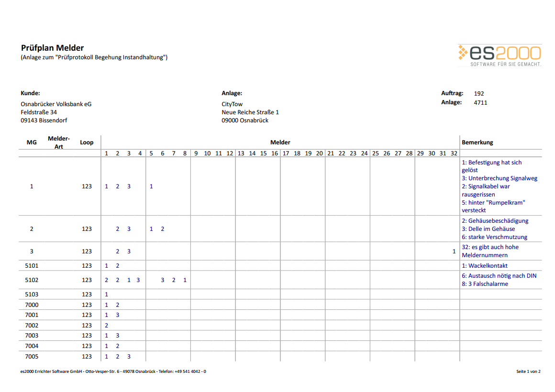Select the page indicator "Seite 1 von 2"
The image size is (555, 392).
pyautogui.click(x=529, y=371)
